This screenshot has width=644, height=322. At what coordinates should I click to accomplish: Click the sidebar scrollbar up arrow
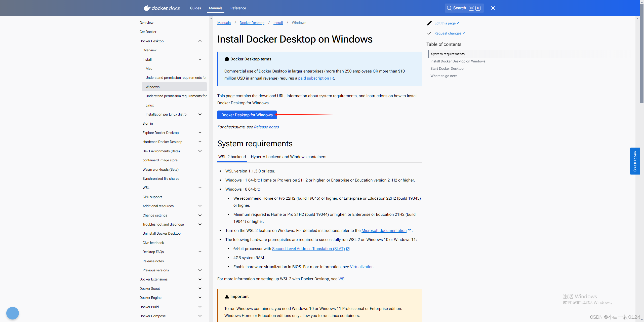point(211,18)
